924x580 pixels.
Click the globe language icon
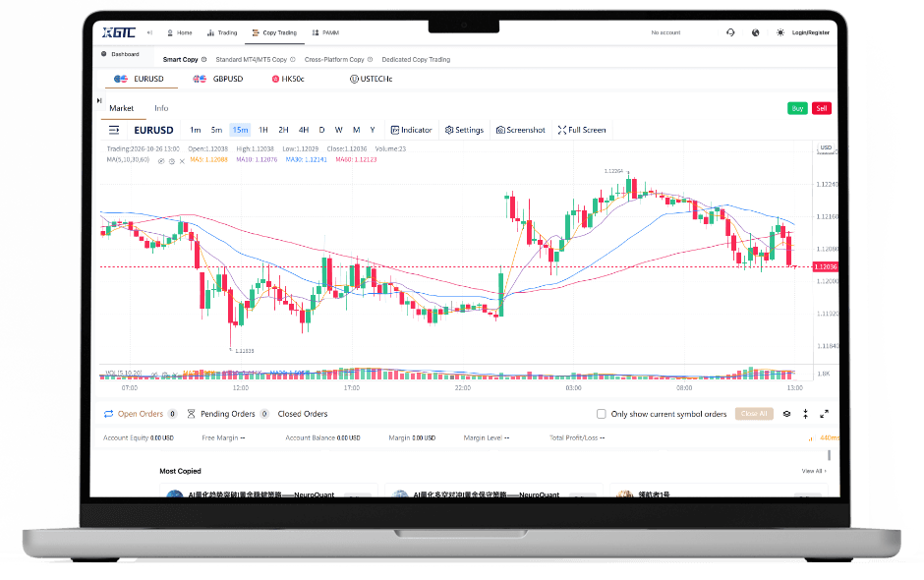point(756,33)
